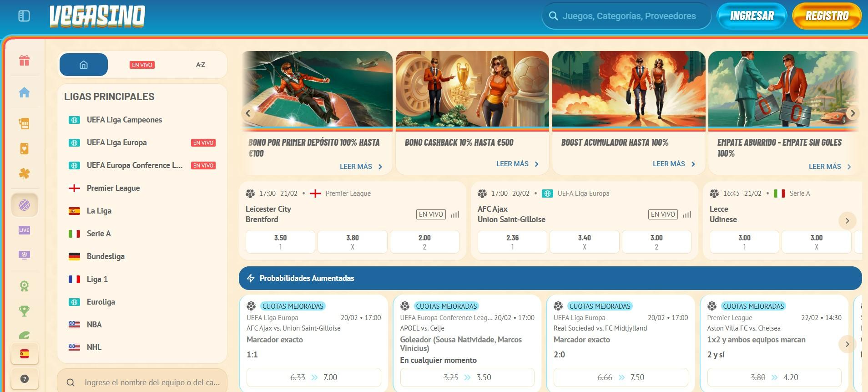
Task: Open the skydiver first deposit banner image
Action: (x=317, y=89)
